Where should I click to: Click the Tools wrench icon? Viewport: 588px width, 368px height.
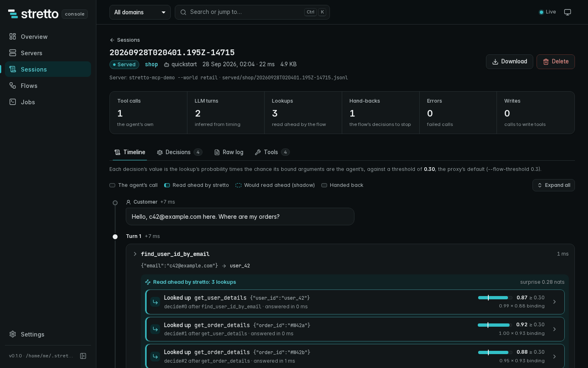[x=258, y=152]
